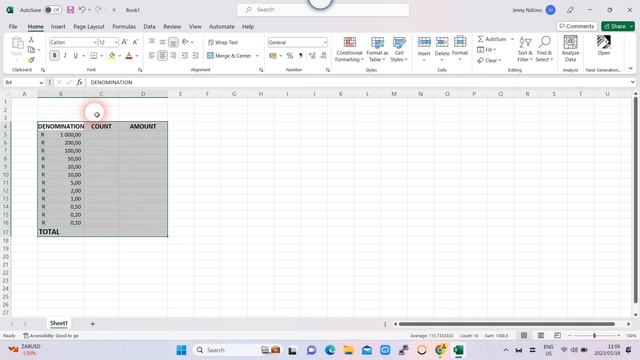
Task: Click the Merge & Center button
Action: tap(229, 56)
